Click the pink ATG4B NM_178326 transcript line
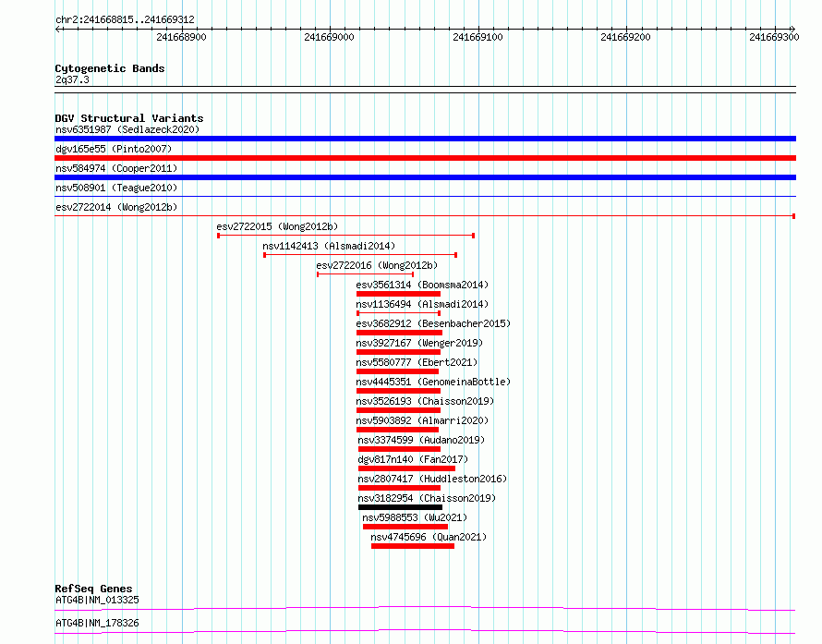 pos(425,631)
